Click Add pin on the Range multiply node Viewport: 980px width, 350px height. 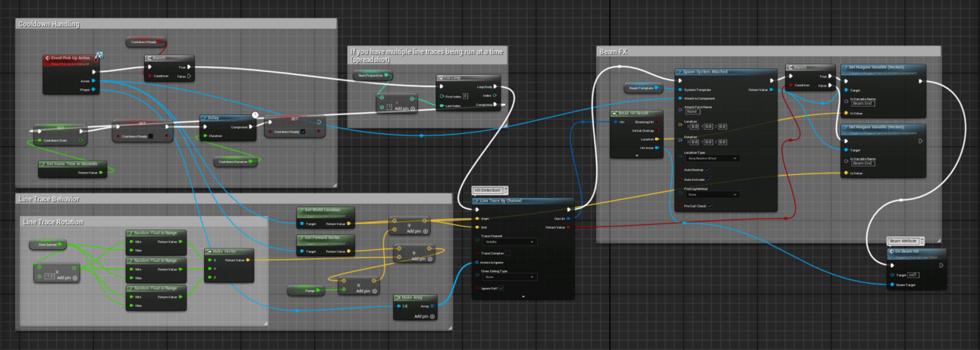point(364,290)
